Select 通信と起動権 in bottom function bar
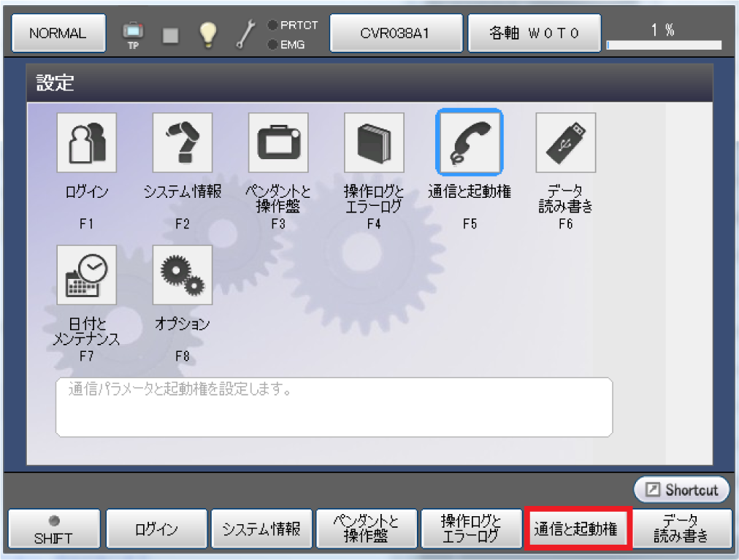The image size is (739, 560). pyautogui.click(x=576, y=529)
